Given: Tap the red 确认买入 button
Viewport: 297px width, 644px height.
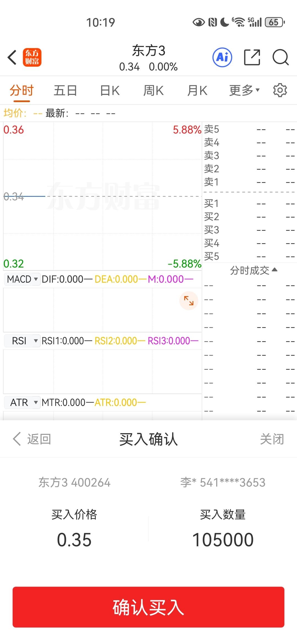Looking at the screenshot, I should pyautogui.click(x=148, y=607).
